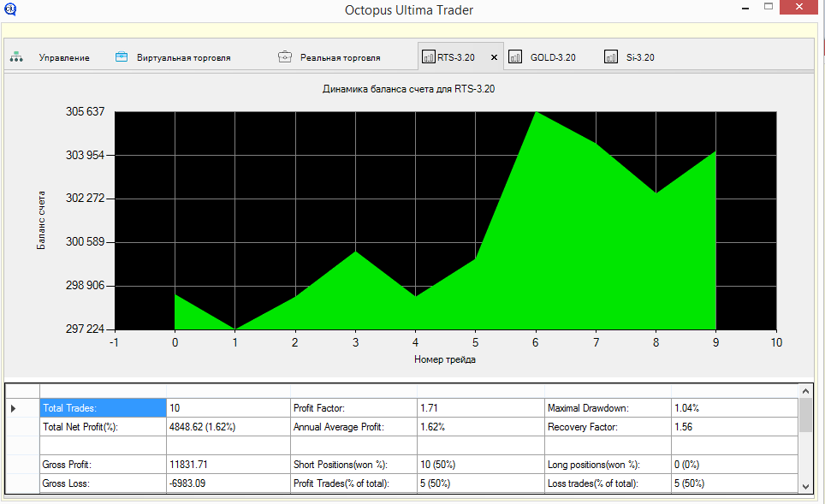This screenshot has width=825, height=504.
Task: Click the Octopus Ultima Trader window title
Action: (409, 10)
